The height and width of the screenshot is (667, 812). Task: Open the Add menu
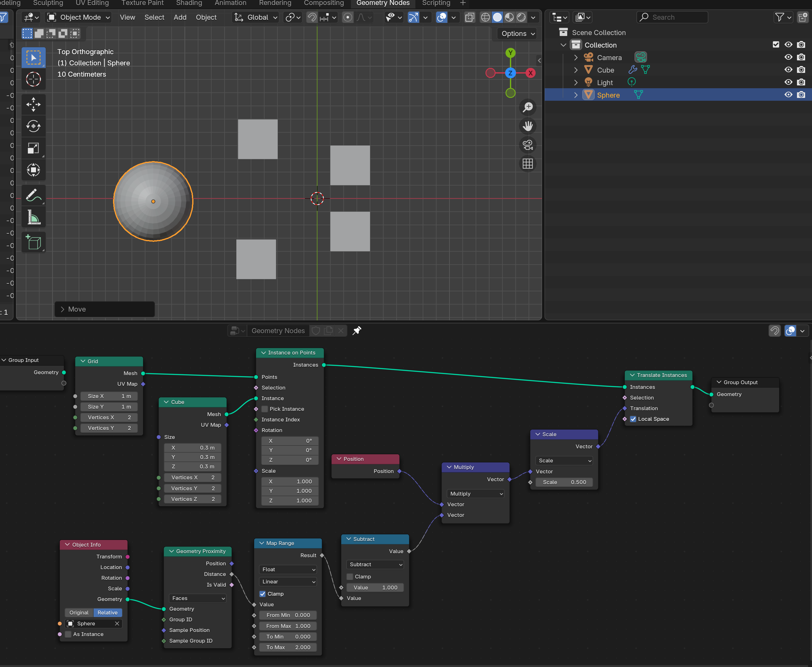180,17
